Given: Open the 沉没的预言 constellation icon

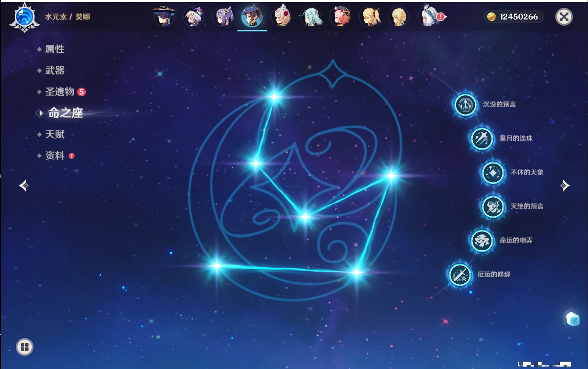Looking at the screenshot, I should point(465,105).
